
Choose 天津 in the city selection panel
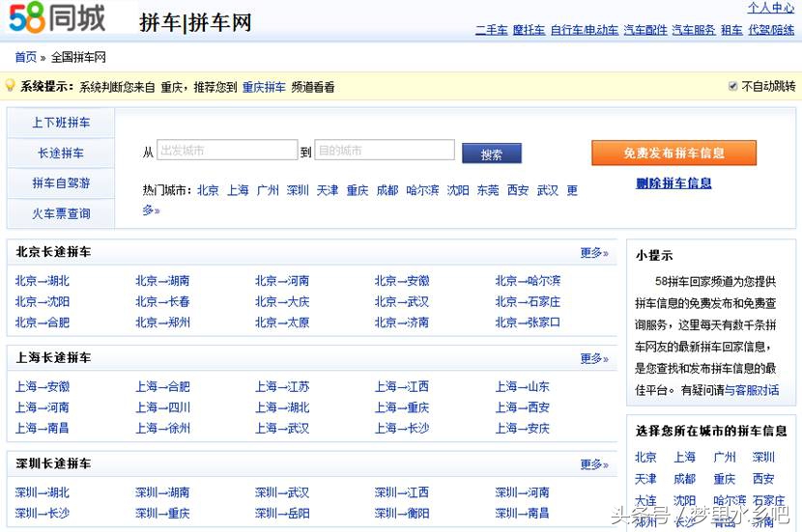click(645, 479)
